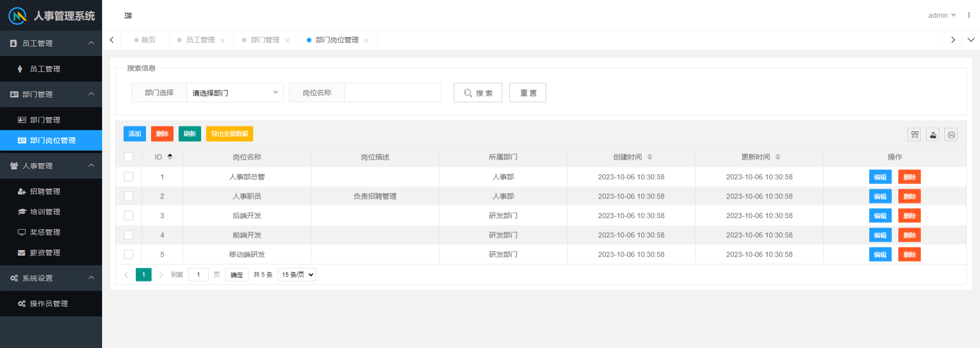
Task: Open 招聘管理 in sidebar
Action: click(x=51, y=191)
